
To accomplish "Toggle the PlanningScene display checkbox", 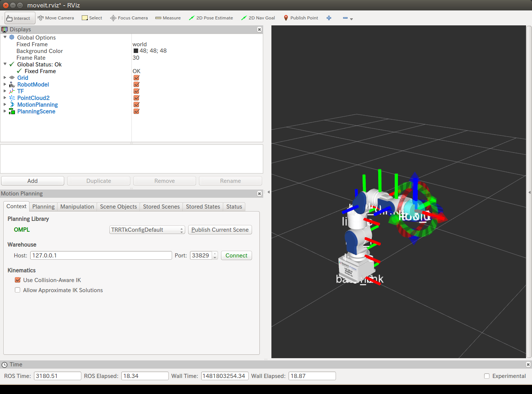I will pyautogui.click(x=136, y=111).
